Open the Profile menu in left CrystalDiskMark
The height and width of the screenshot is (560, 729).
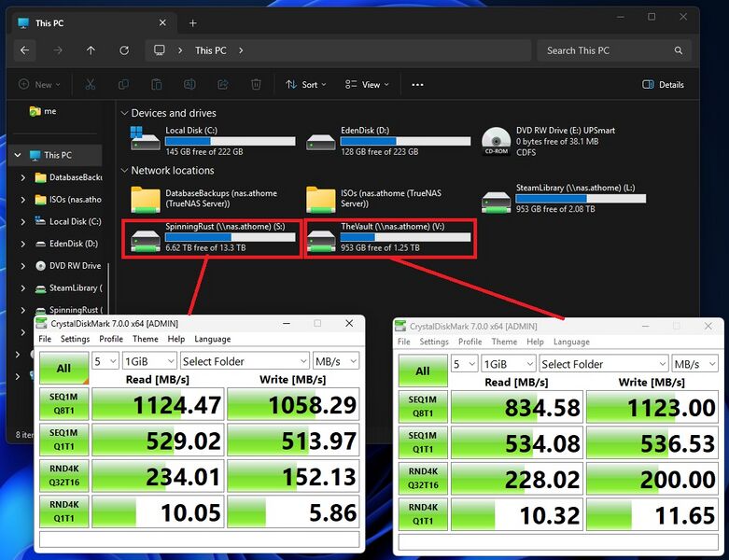[111, 339]
